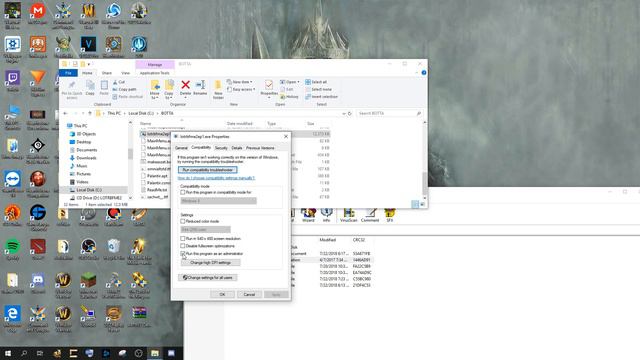
Task: Click the Task View taskbar icon
Action: coord(40,353)
